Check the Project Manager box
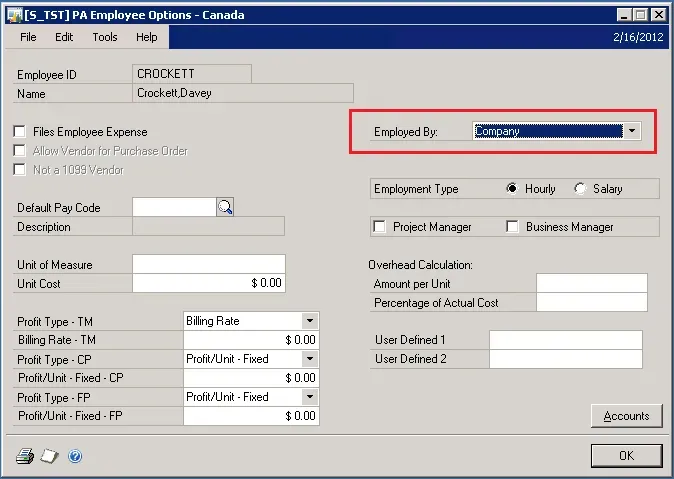Viewport: 674px width, 479px height. [380, 227]
